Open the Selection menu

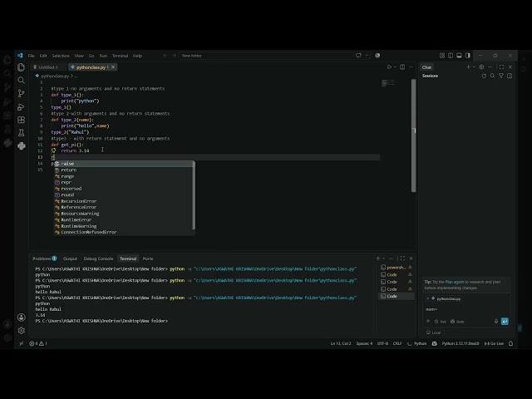pyautogui.click(x=61, y=56)
